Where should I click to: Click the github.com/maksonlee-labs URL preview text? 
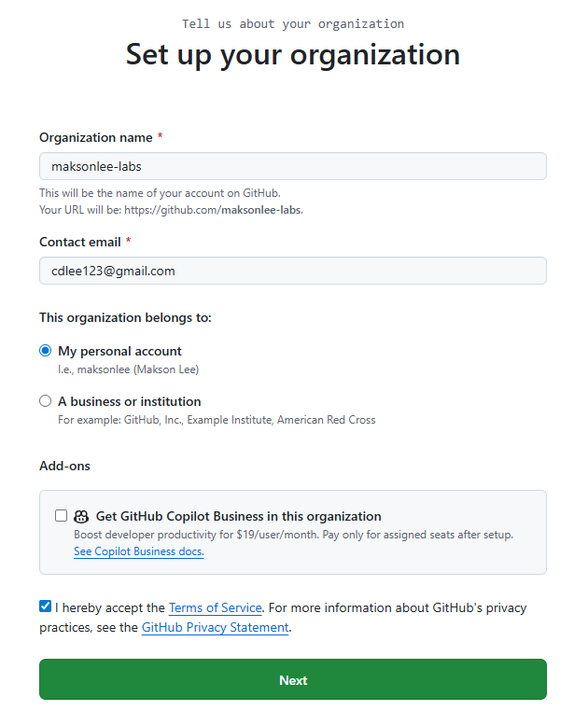click(213, 210)
